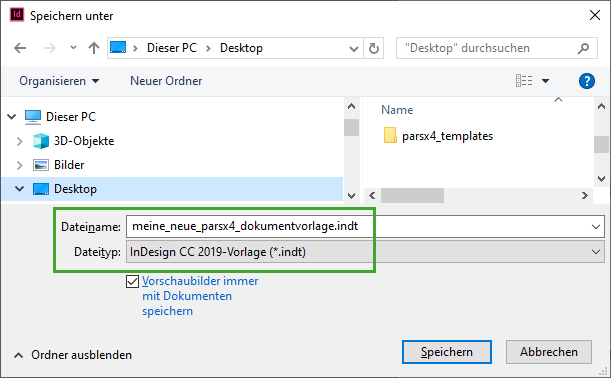Screen dimensions: 611x378
Task: Expand the Bilder tree node
Action: [x=19, y=165]
